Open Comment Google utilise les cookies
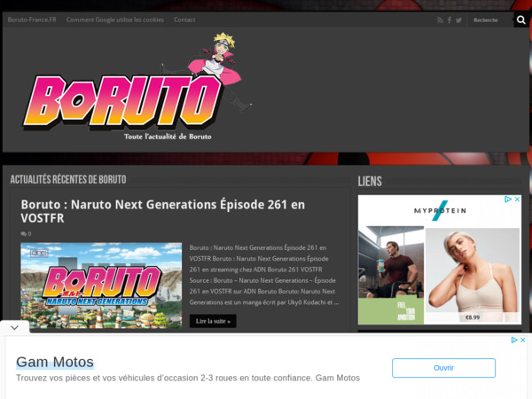532x399 pixels. click(115, 20)
